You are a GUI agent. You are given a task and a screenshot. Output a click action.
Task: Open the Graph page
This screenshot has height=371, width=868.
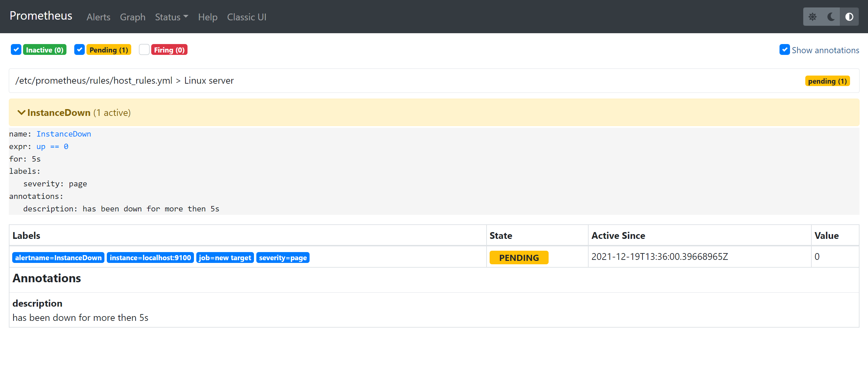coord(133,17)
